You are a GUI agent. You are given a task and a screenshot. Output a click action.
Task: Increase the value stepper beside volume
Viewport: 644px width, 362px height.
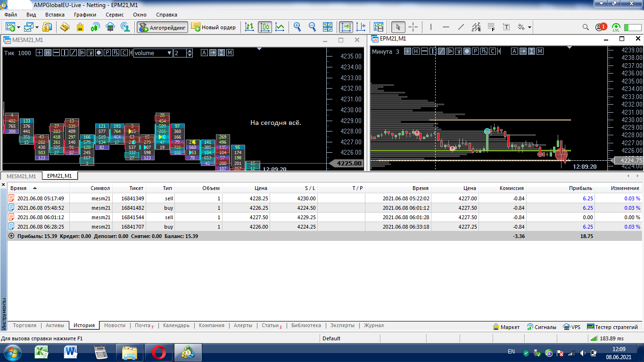[190, 51]
